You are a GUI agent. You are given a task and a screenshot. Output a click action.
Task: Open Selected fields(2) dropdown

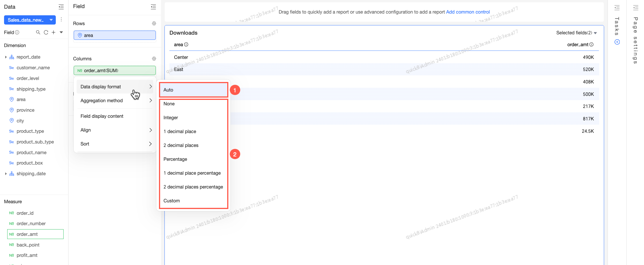(x=577, y=33)
